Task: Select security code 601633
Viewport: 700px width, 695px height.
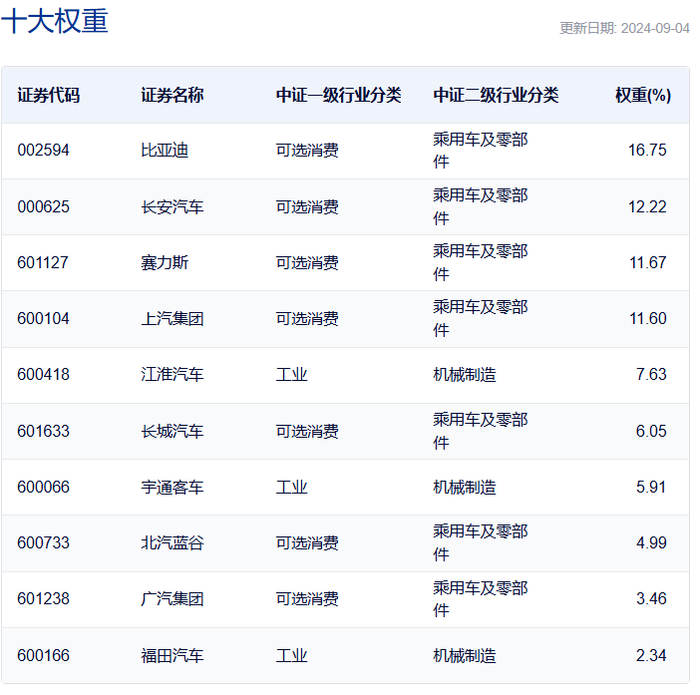Action: [x=43, y=432]
